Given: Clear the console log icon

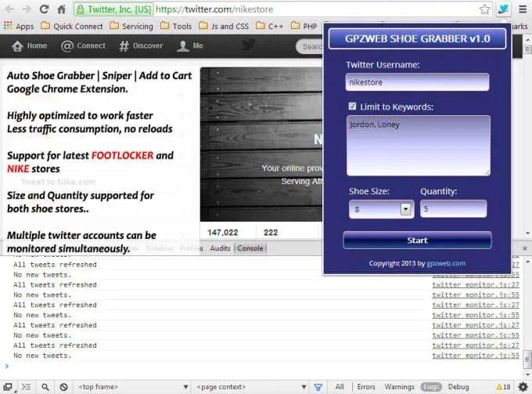Looking at the screenshot, I should [64, 386].
